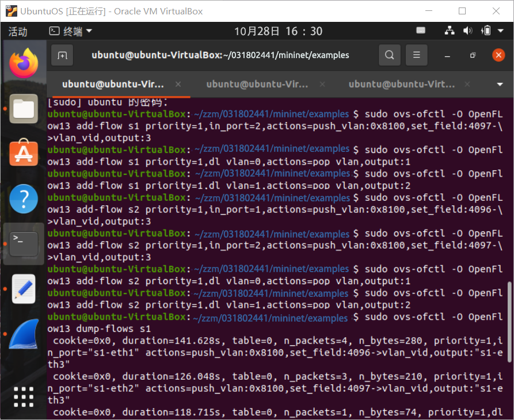Show applications grid in the dock
Viewport: 514px width, 420px height.
[x=24, y=397]
